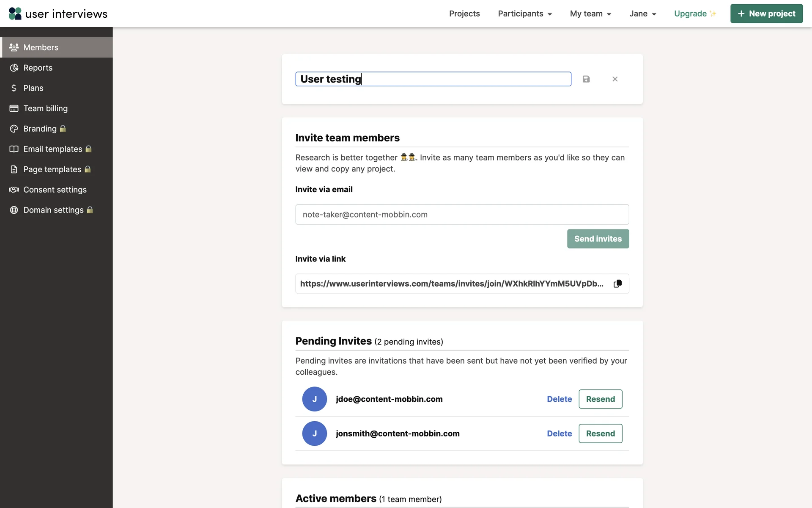Copy the invite link with clipboard icon
The image size is (812, 508).
(x=617, y=284)
